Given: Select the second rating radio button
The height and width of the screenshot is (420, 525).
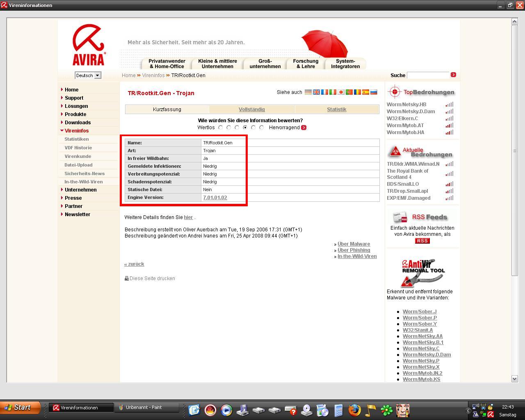Looking at the screenshot, I should (229, 128).
